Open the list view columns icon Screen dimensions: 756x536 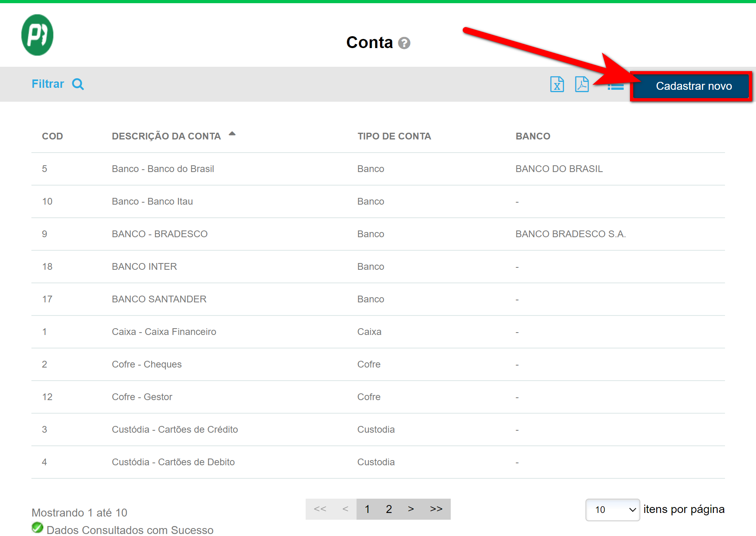[x=615, y=86]
